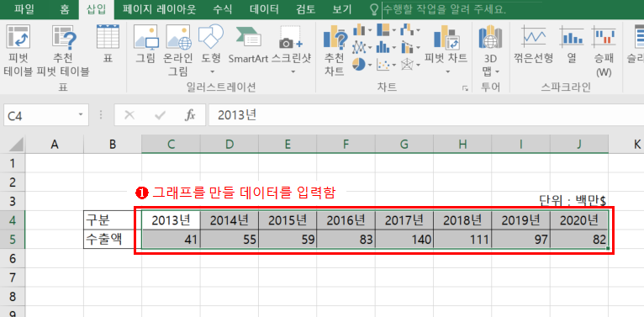The height and width of the screenshot is (317, 644).
Task: Select the 2018년 cell
Action: [x=462, y=220]
